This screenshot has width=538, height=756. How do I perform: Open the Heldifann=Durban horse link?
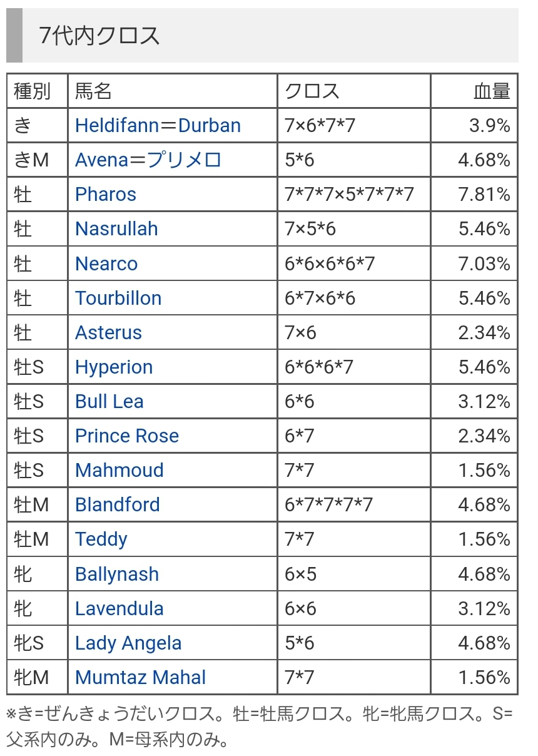tap(158, 125)
